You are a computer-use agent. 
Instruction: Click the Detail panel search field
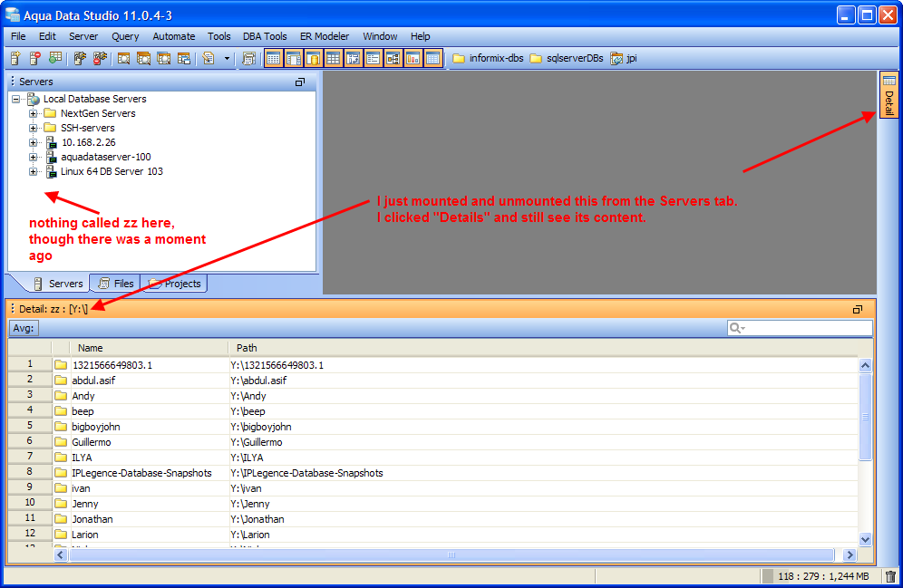[800, 328]
